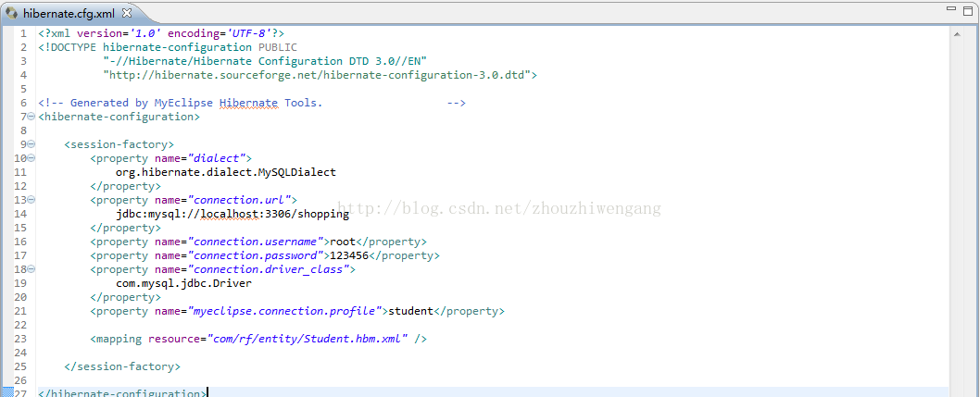The height and width of the screenshot is (397, 980).
Task: Click the profile value student
Action: (410, 311)
